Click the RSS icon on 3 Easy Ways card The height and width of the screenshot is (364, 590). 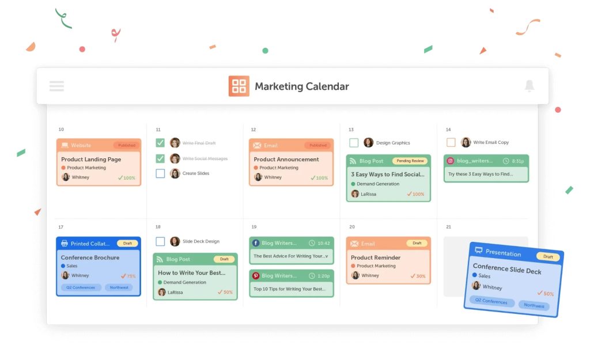[x=352, y=161]
